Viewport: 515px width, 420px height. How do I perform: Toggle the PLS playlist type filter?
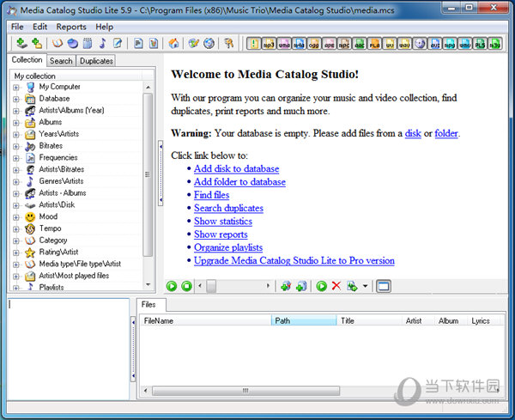point(480,44)
